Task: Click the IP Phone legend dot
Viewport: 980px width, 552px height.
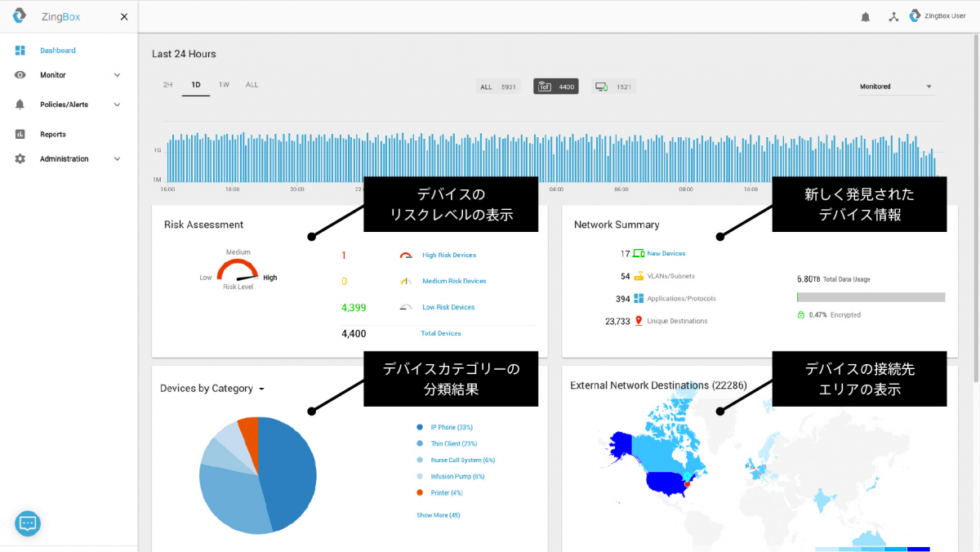Action: (420, 427)
